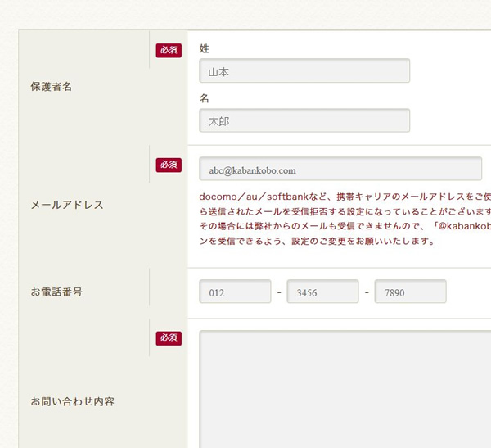The height and width of the screenshot is (448, 491).
Task: Click the 保護者名 row label
Action: click(52, 87)
